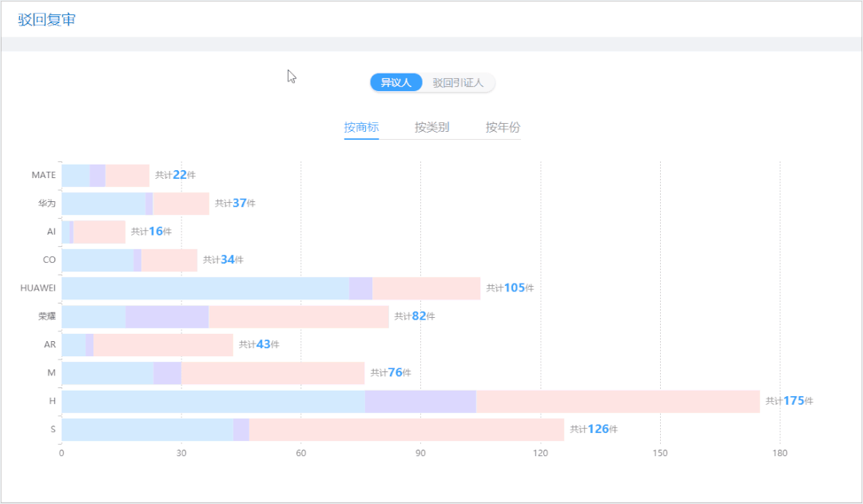Screen dimensions: 863x504
Task: Click the pink segment of 华为 bar
Action: click(181, 204)
